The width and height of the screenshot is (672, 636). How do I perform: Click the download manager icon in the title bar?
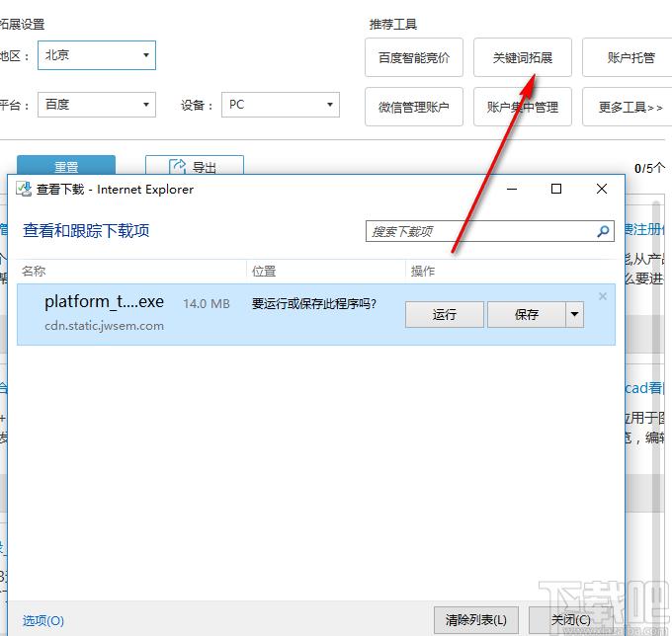click(24, 189)
